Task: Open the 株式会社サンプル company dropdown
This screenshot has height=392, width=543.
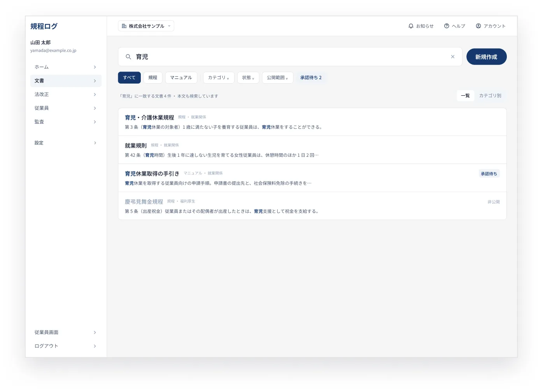Action: [146, 26]
